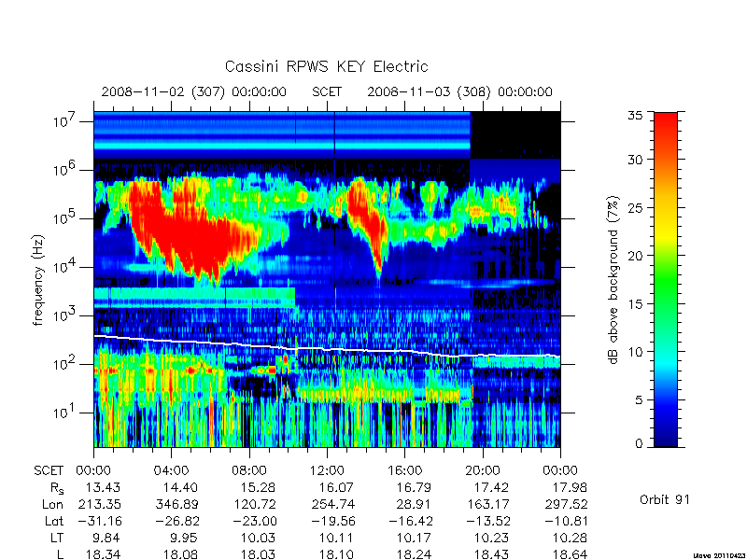The height and width of the screenshot is (560, 747).
Task: Click the L-shell value 18.10
Action: tap(336, 554)
